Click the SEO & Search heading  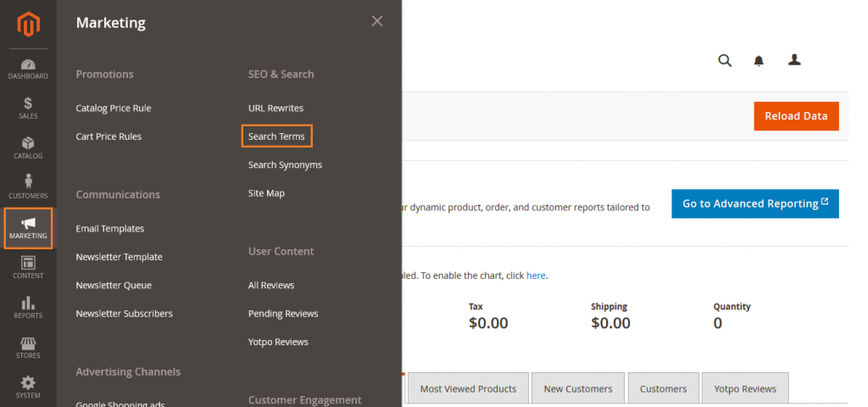(x=281, y=75)
